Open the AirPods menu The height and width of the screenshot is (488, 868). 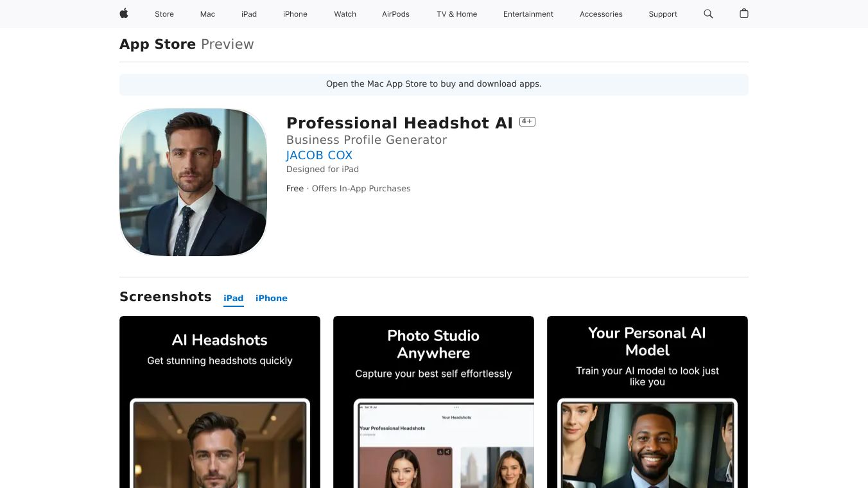coord(395,14)
